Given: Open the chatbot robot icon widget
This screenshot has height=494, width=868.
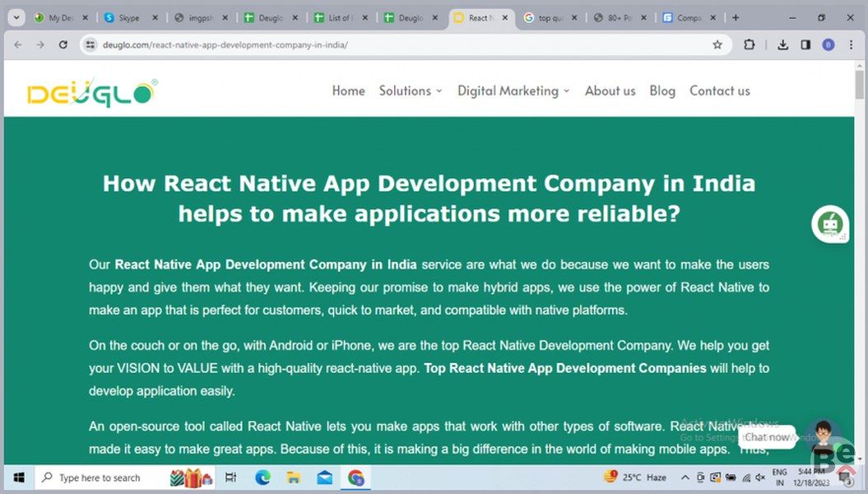Looking at the screenshot, I should coord(829,224).
